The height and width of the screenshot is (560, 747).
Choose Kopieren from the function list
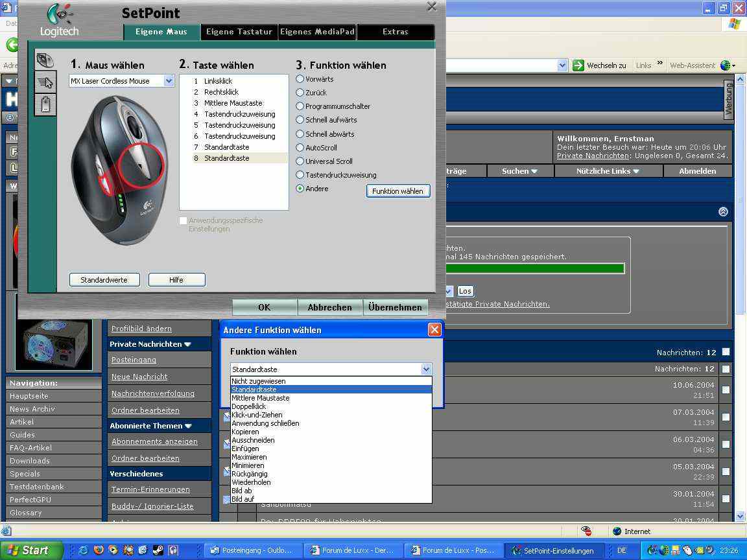pos(331,432)
